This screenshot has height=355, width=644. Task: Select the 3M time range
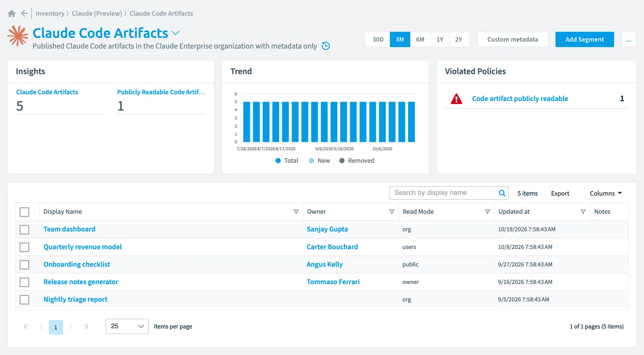click(x=400, y=39)
